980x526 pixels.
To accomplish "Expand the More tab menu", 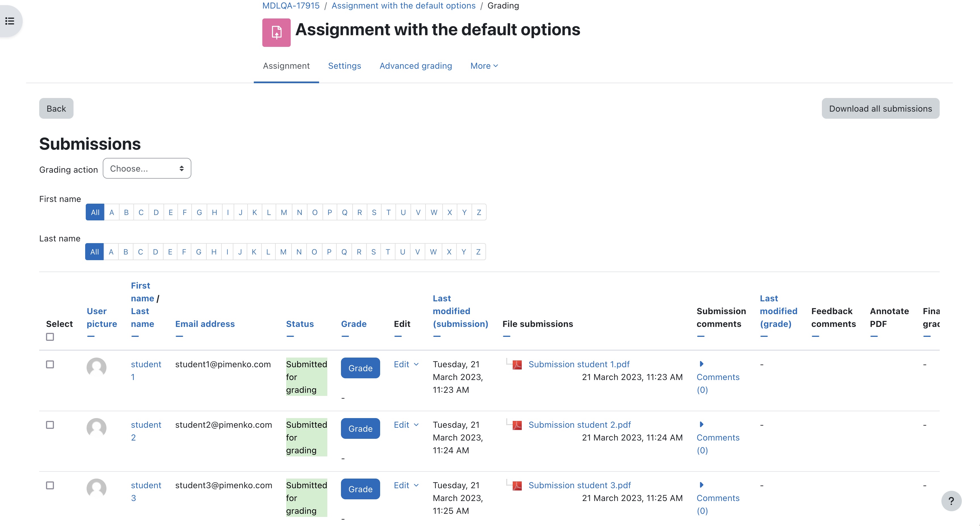I will coord(484,66).
